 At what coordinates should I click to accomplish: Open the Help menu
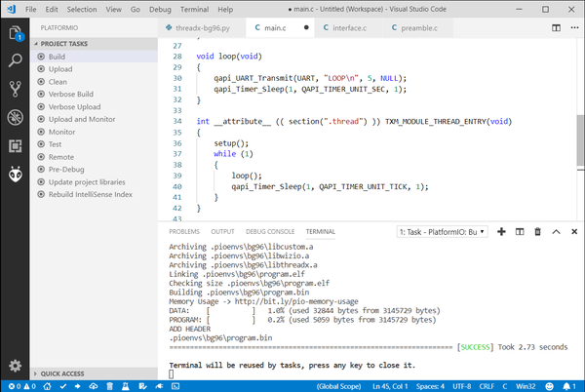pyautogui.click(x=225, y=10)
